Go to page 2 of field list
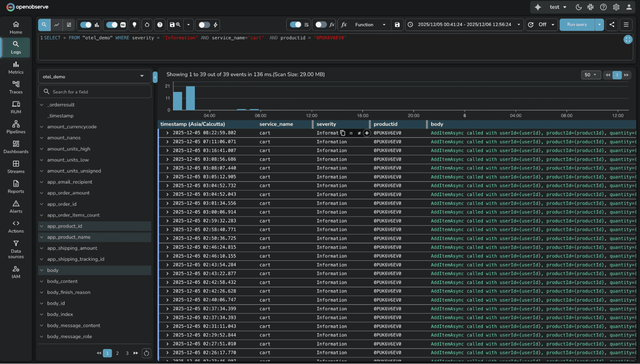This screenshot has width=640, height=364. click(x=117, y=353)
